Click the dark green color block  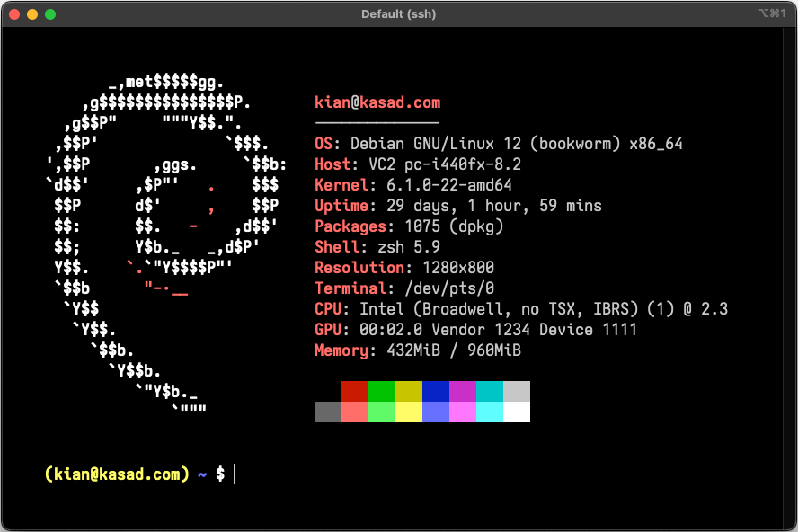382,391
